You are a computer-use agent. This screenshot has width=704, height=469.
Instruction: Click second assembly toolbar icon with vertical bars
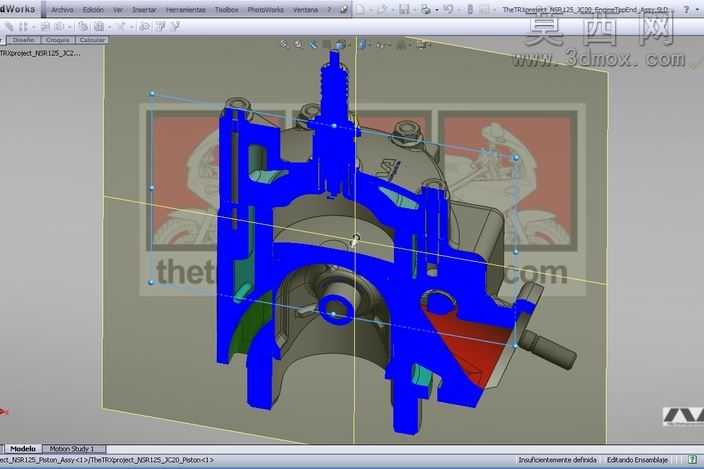[x=23, y=27]
